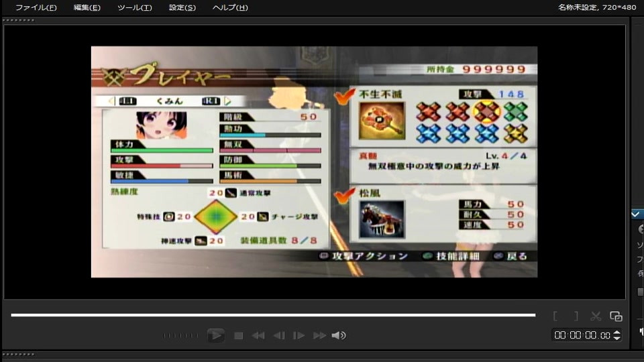Click the snapshot or copy-frame icon beside the scissors
The width and height of the screenshot is (644, 362).
tap(616, 316)
